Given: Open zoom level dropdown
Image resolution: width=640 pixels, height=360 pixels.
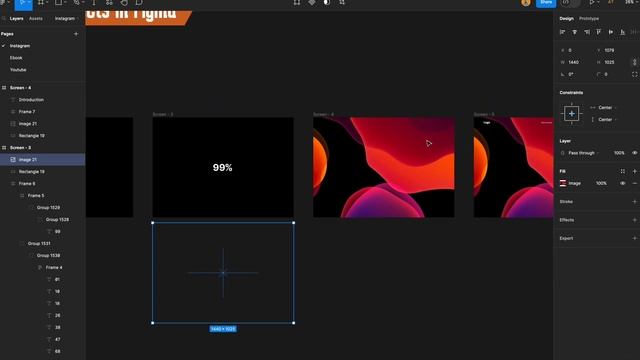Looking at the screenshot, I should (x=631, y=2).
